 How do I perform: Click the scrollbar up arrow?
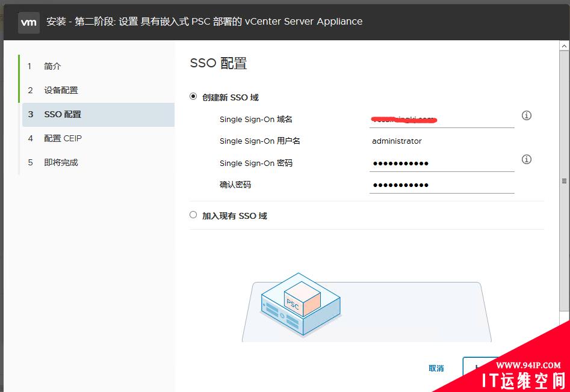(564, 46)
